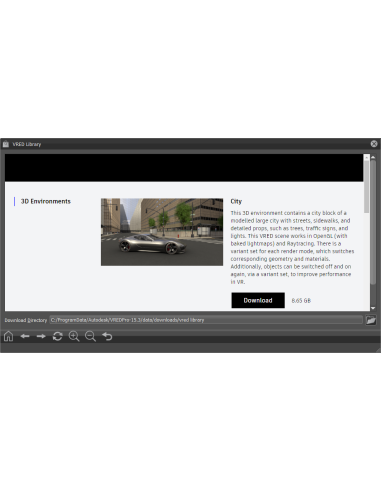Click the scrollbar up arrow
The height and width of the screenshot is (492, 381).
tap(373, 157)
